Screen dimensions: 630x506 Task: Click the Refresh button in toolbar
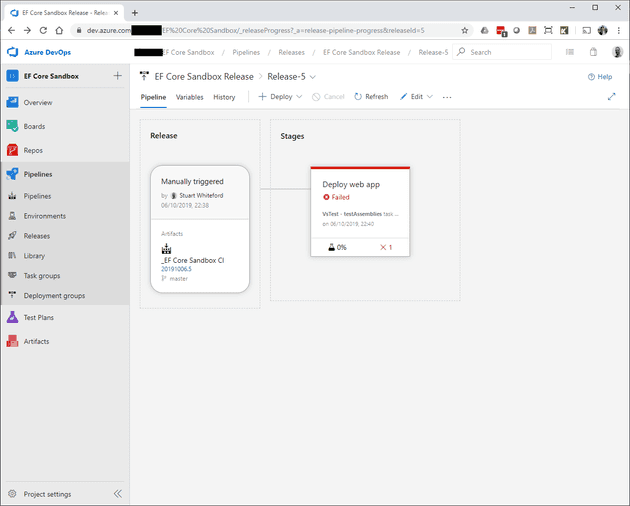point(370,97)
